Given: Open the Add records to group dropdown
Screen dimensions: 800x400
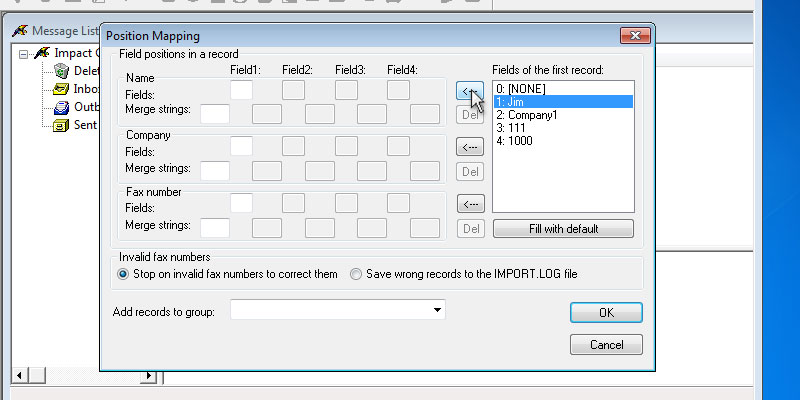Looking at the screenshot, I should coord(438,311).
